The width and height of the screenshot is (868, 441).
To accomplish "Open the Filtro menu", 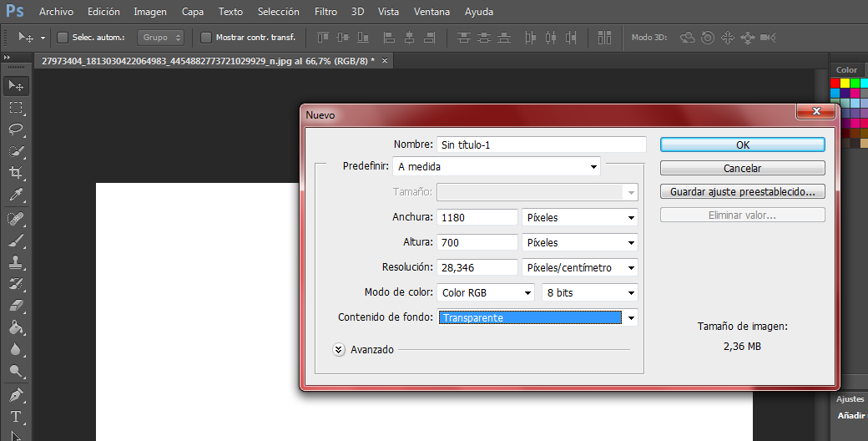I will coord(325,12).
